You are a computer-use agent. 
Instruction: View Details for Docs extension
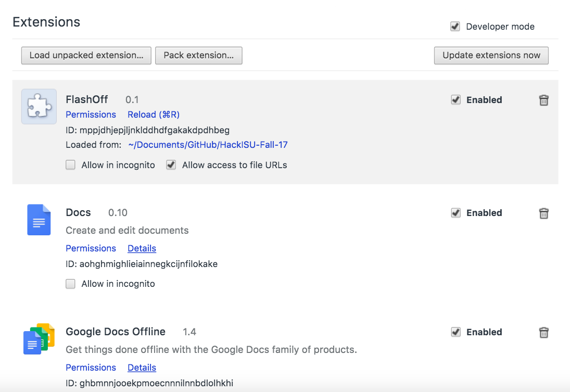142,248
